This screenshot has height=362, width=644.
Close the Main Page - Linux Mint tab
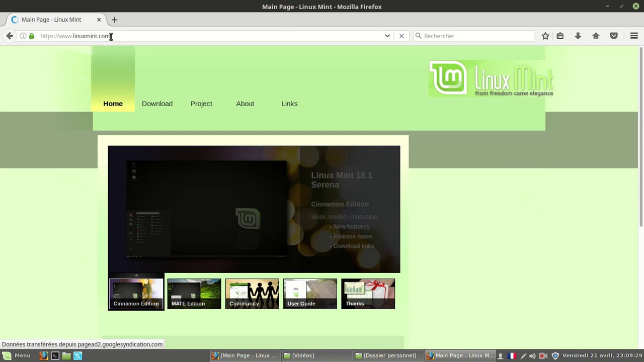click(x=99, y=20)
